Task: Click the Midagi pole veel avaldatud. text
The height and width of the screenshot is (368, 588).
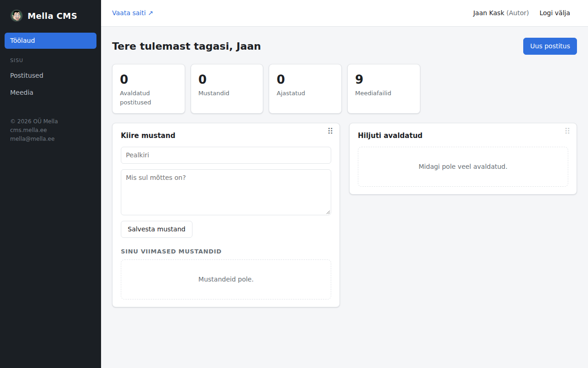Action: [x=463, y=167]
